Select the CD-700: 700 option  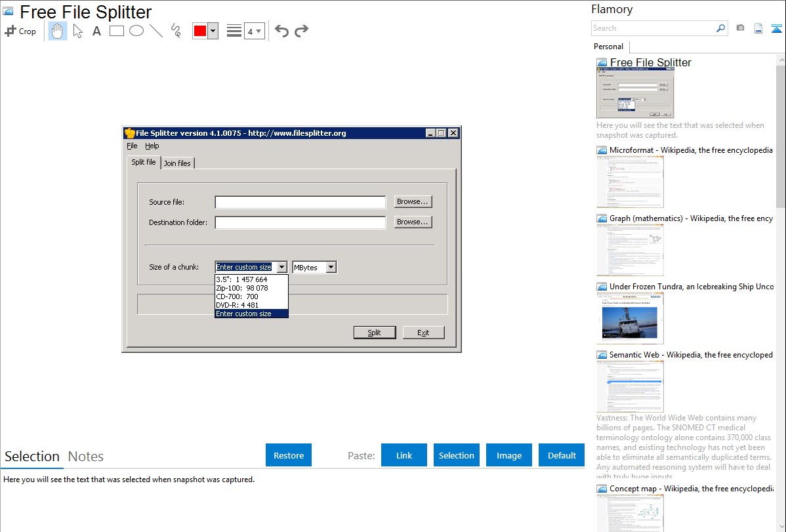pyautogui.click(x=251, y=297)
